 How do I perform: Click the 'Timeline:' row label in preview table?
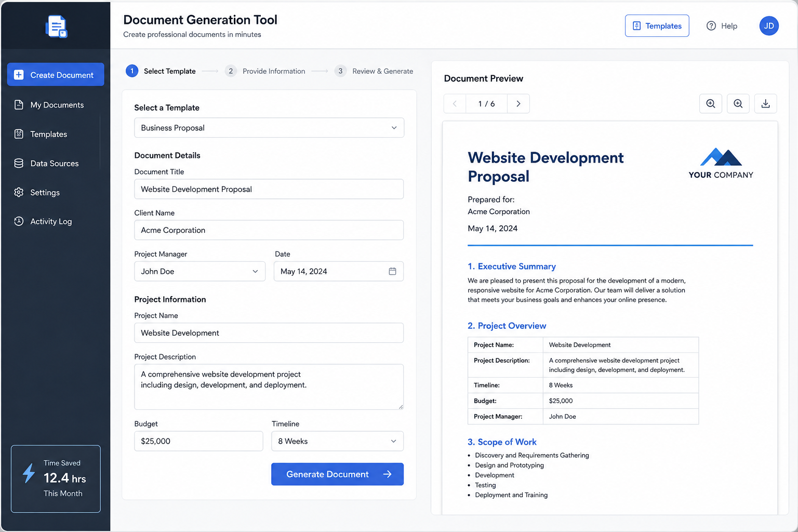(x=487, y=385)
